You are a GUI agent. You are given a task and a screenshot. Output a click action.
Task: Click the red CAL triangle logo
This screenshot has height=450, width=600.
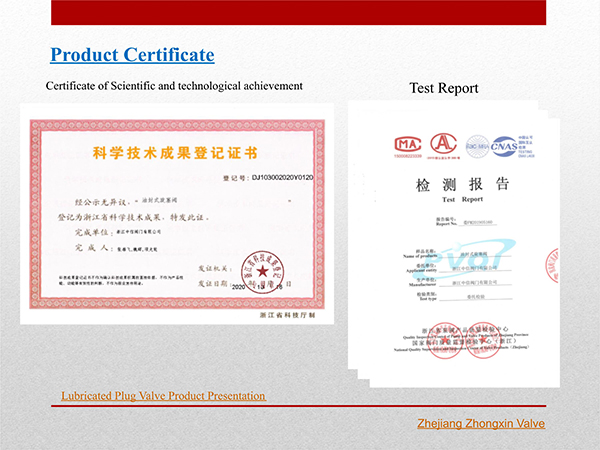[445, 144]
